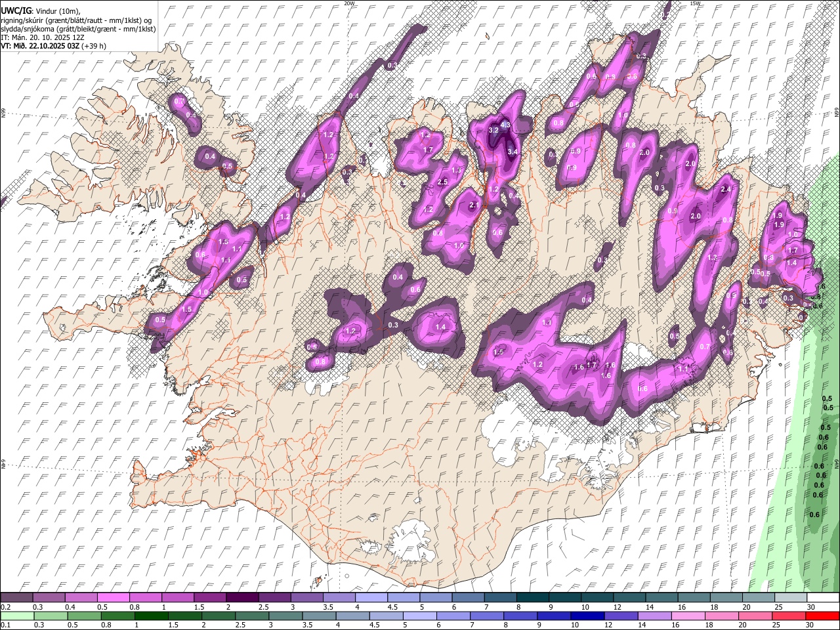Select the snow legend swatch from 14 to 16
This screenshot has height=630, width=840.
pyautogui.click(x=661, y=598)
